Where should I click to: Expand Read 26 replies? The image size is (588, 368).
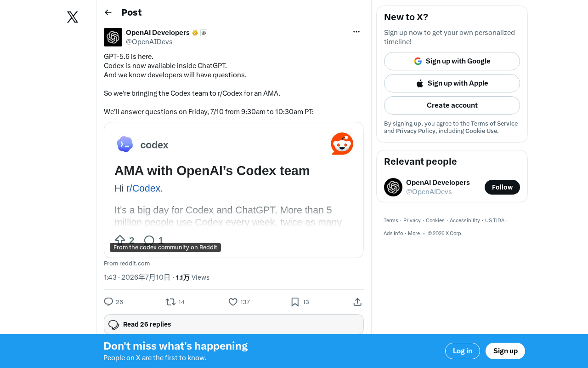point(234,324)
